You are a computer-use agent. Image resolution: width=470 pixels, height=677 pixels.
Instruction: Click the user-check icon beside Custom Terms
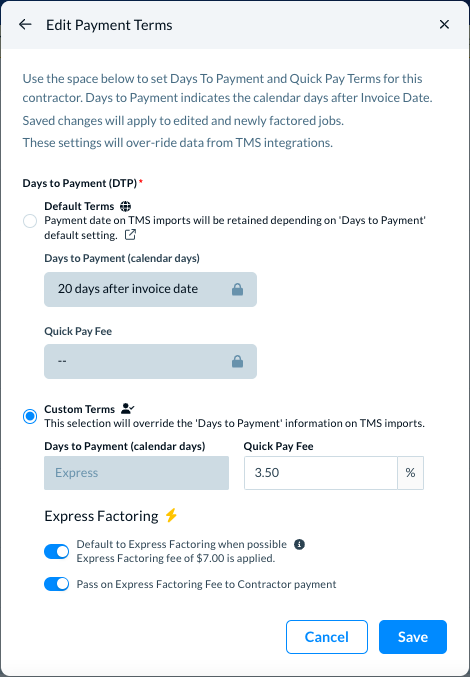point(128,408)
